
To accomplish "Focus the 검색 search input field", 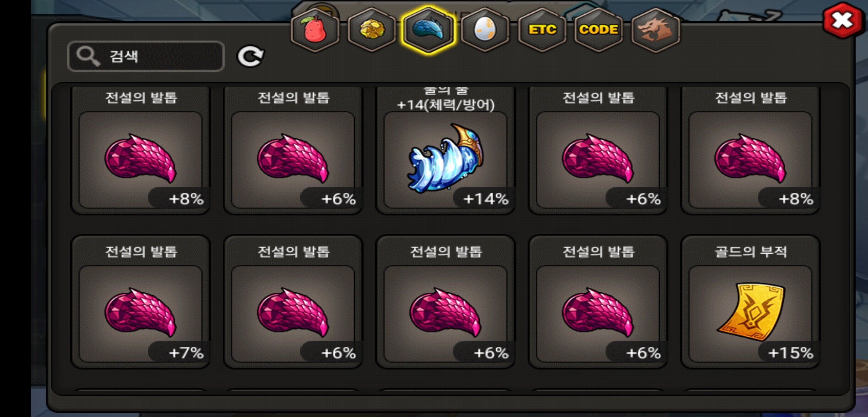I will (146, 56).
